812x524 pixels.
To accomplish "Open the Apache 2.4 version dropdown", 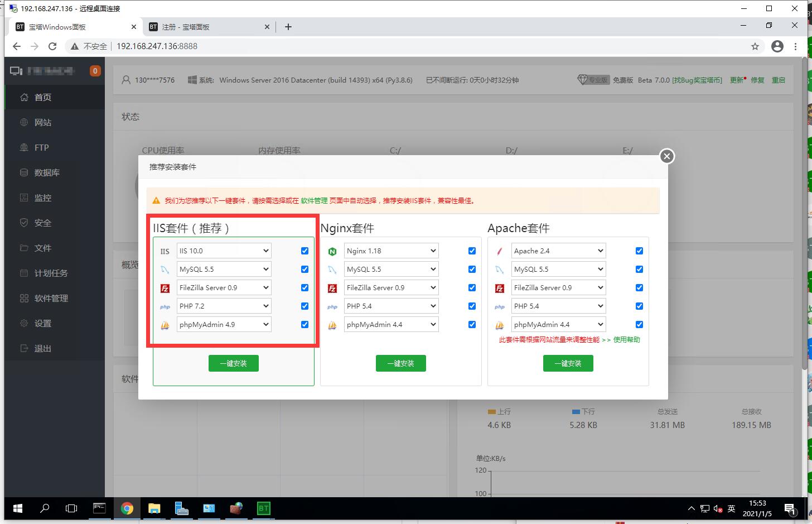I will pyautogui.click(x=559, y=251).
